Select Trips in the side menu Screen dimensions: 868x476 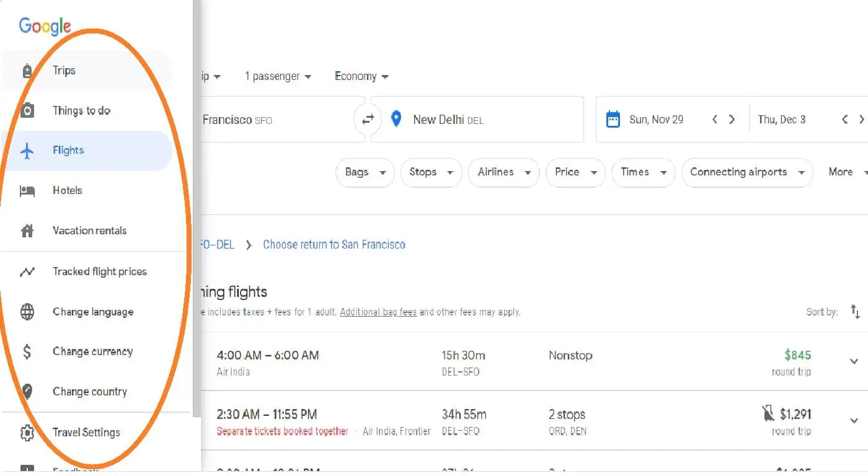click(x=86, y=71)
